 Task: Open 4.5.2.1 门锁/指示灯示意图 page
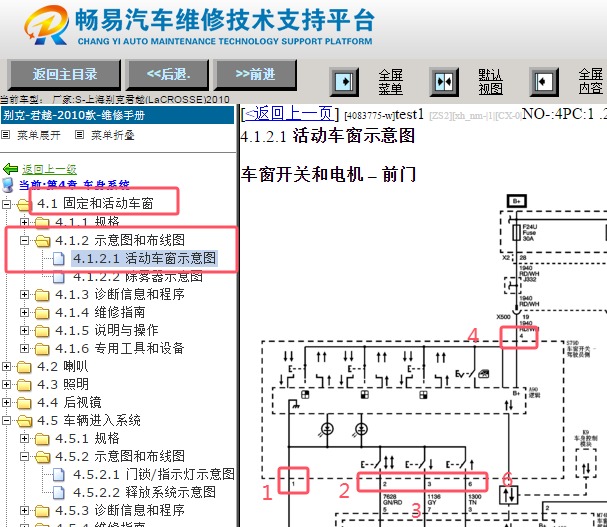[154, 474]
